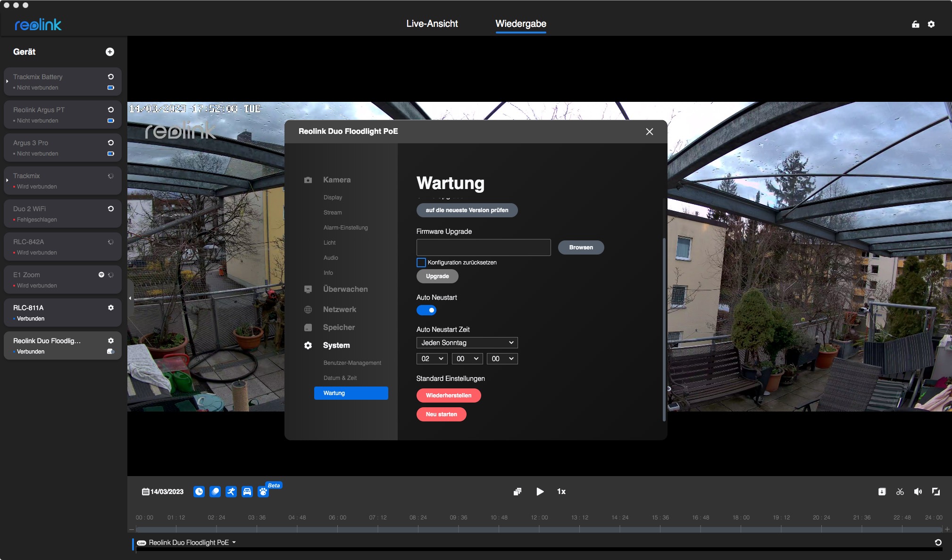Mute the playback volume
The image size is (952, 560).
coord(918,492)
